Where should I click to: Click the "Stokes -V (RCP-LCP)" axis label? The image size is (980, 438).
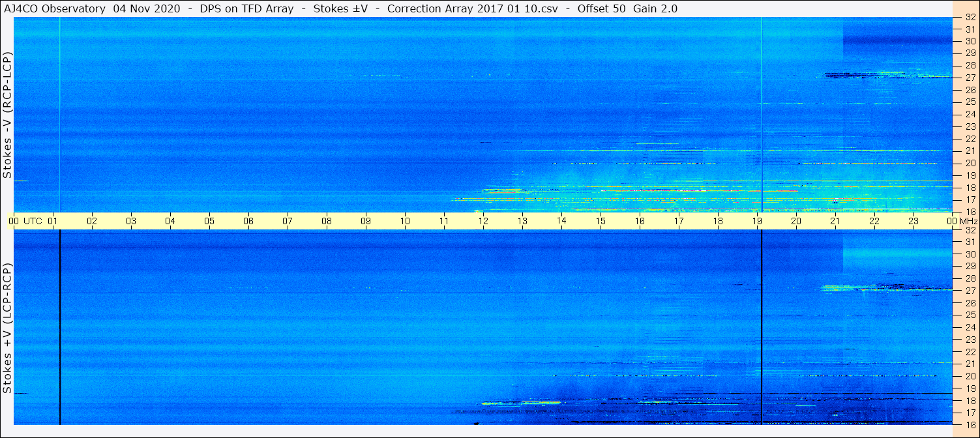coord(7,115)
